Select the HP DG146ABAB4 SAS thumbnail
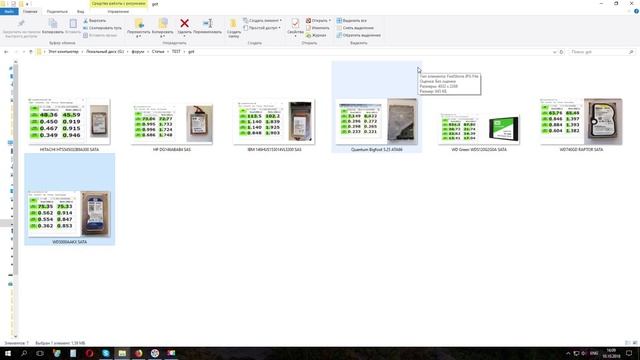Viewport: 640px width, 360px height. click(x=172, y=124)
